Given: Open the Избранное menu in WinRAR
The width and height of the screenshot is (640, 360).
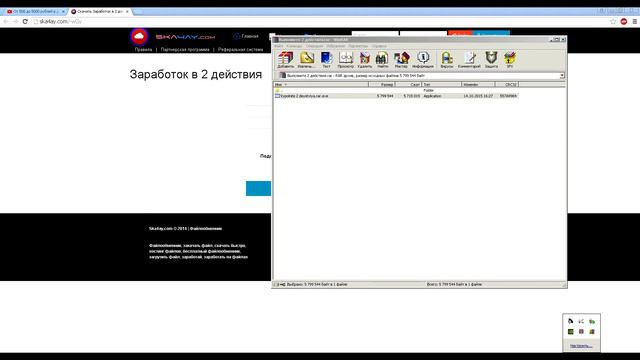Looking at the screenshot, I should point(336,46).
